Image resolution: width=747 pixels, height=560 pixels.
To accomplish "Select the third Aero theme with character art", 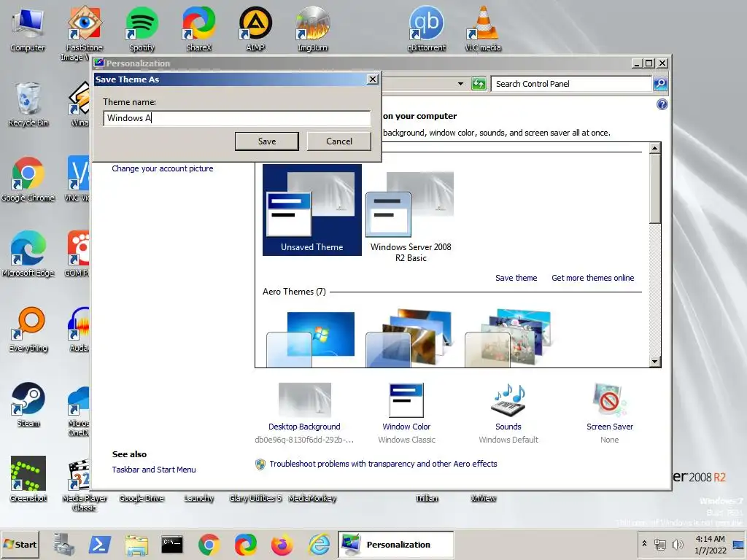I will 508,338.
